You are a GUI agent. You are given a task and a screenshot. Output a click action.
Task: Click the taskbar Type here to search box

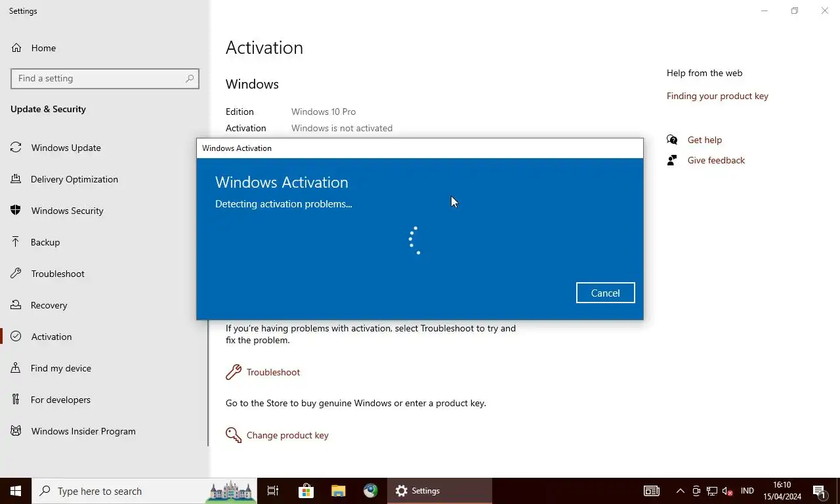(144, 491)
